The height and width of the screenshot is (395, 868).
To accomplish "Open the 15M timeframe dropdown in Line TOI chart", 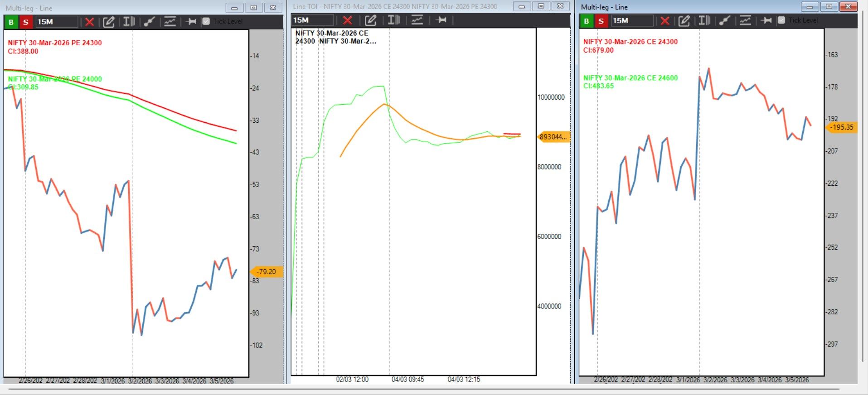I will coord(312,20).
